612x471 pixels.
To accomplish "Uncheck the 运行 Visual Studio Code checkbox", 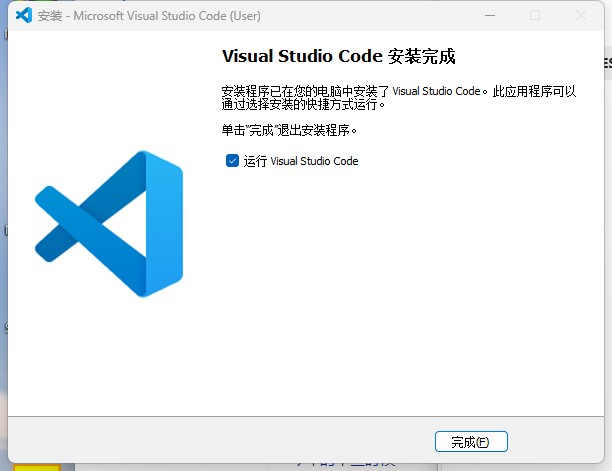I will [x=232, y=160].
